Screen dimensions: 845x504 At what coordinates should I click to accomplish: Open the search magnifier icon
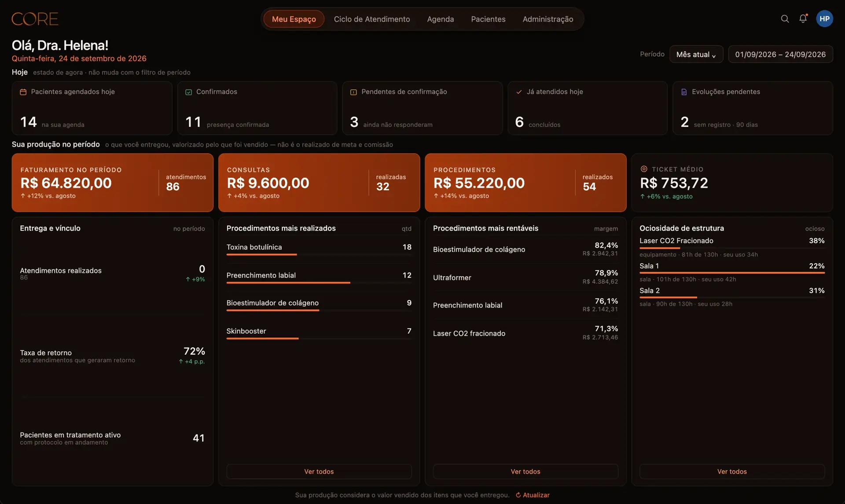click(x=785, y=19)
